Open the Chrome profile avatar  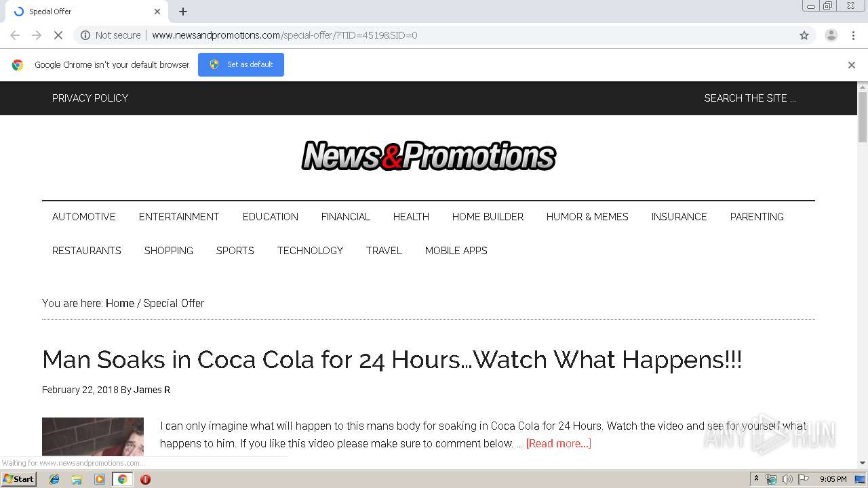point(831,35)
